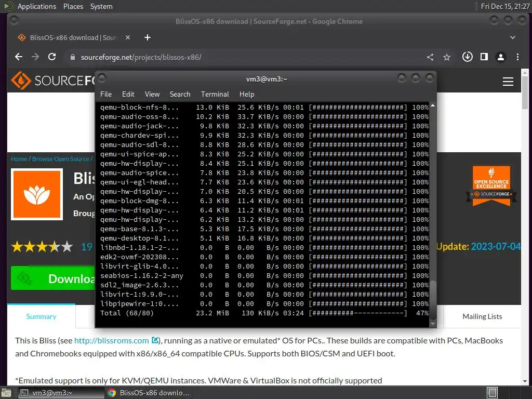532x399 pixels.
Task: Open the Summary tab
Action: click(42, 316)
